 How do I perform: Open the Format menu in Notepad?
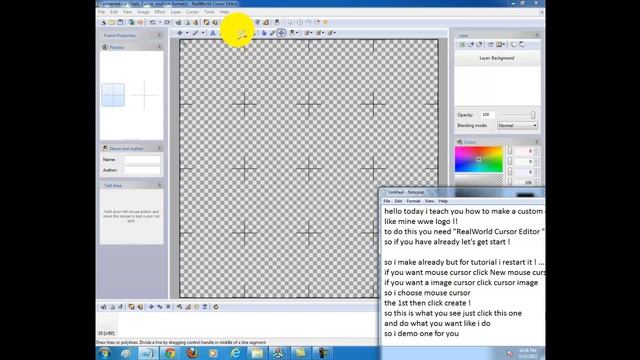point(413,201)
